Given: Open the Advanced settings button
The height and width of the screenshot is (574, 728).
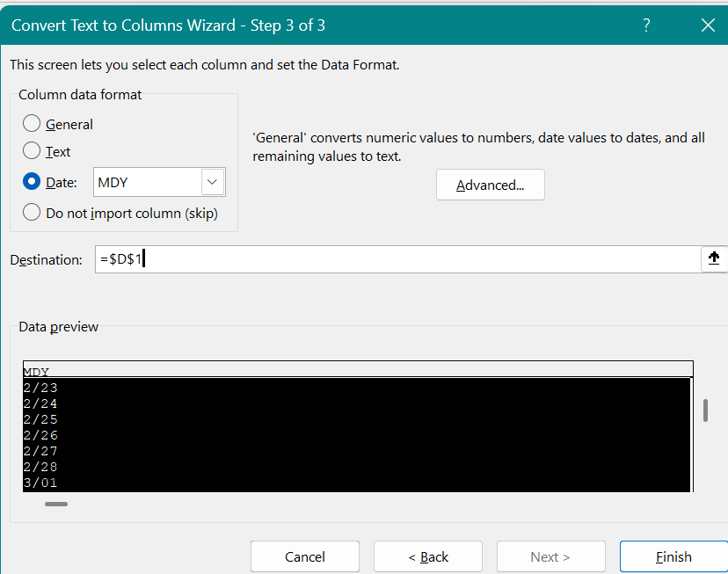Looking at the screenshot, I should click(x=491, y=185).
